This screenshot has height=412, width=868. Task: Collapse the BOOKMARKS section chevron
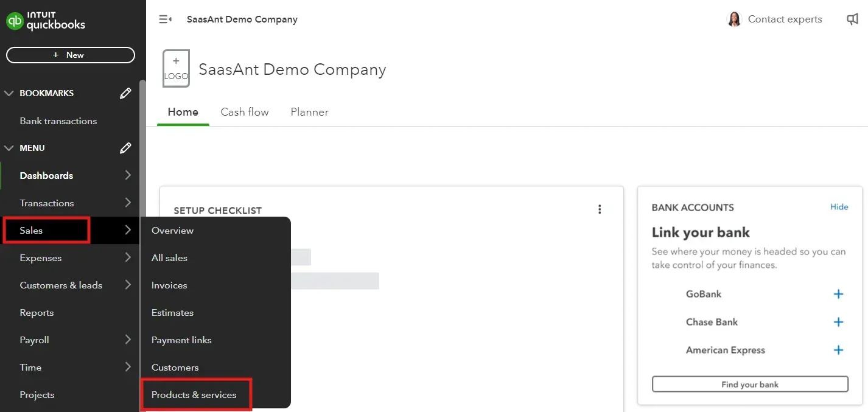tap(9, 93)
